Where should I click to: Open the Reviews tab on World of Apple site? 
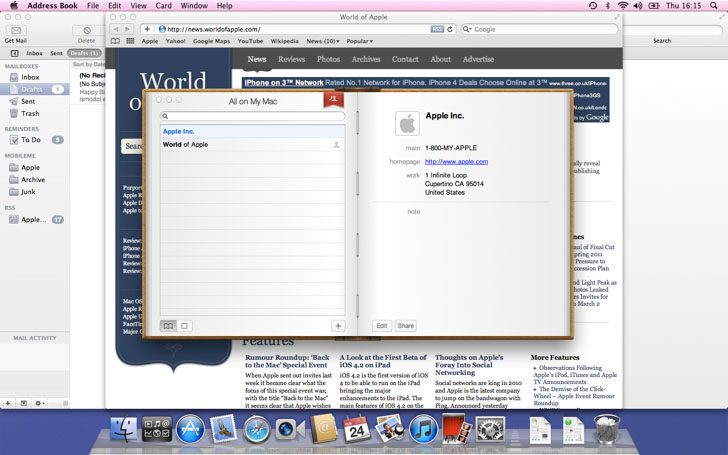[x=292, y=59]
